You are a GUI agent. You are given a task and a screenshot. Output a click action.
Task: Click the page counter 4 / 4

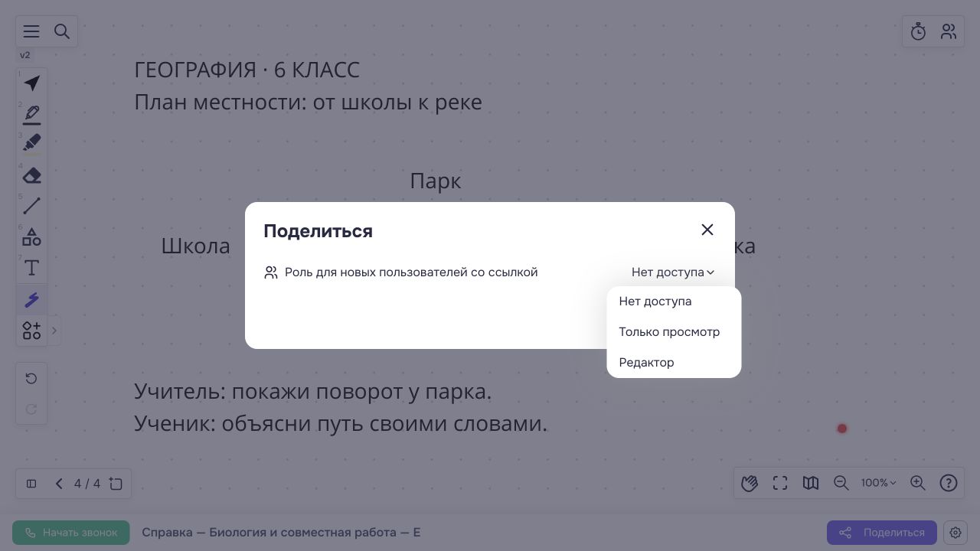(x=87, y=484)
